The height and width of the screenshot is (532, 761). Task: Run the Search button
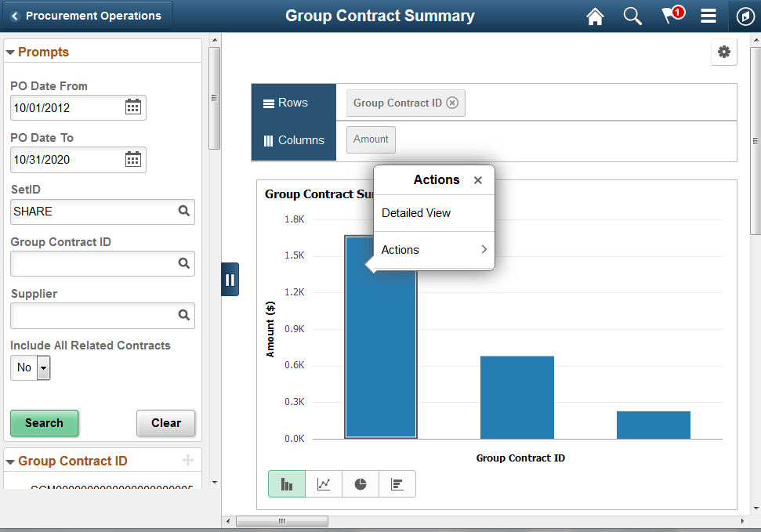pos(44,423)
